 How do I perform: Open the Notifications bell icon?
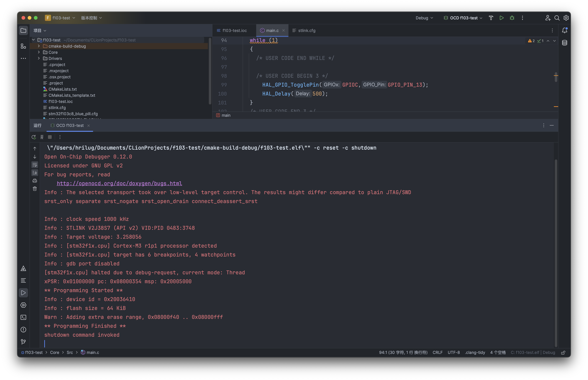tap(564, 30)
